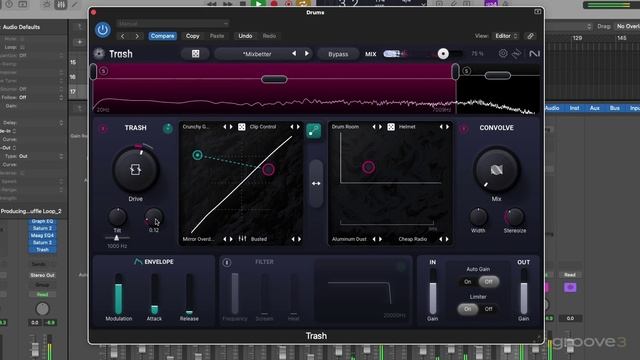Click the Mix slider handle

tap(443, 54)
